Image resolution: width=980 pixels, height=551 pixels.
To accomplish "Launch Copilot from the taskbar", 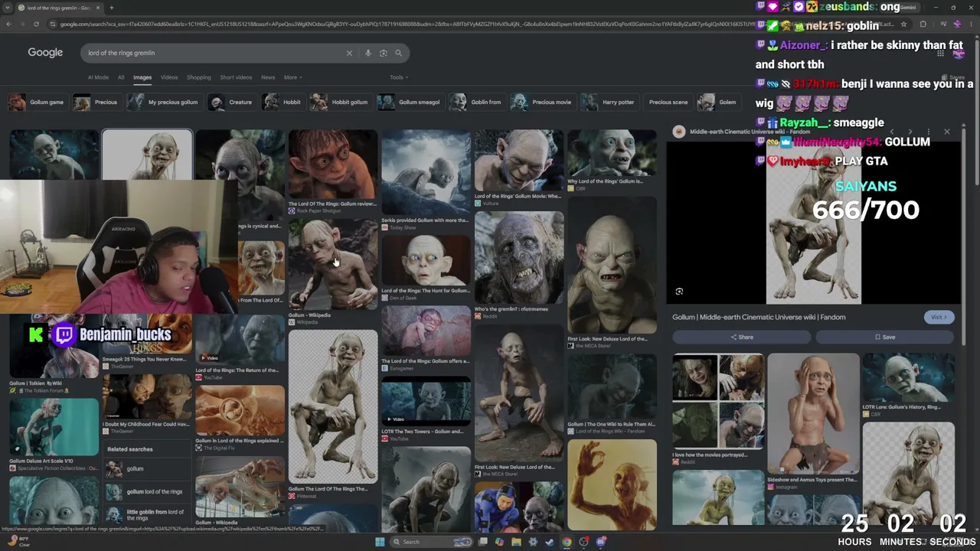I will click(x=499, y=542).
